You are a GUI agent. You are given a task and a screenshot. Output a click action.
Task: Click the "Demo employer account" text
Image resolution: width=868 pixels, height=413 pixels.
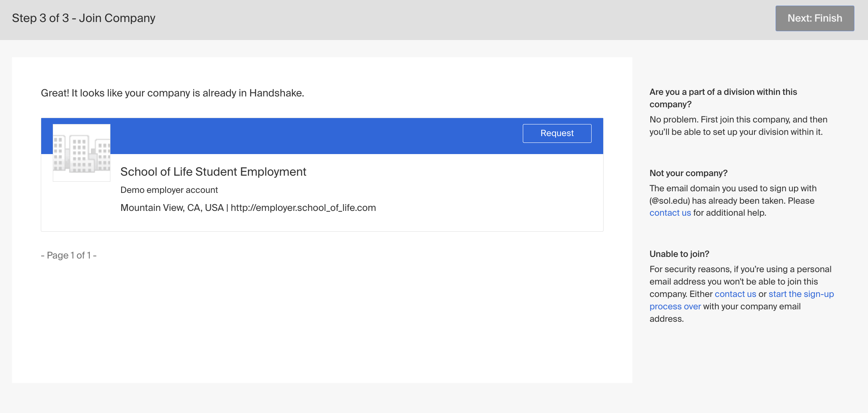point(169,190)
